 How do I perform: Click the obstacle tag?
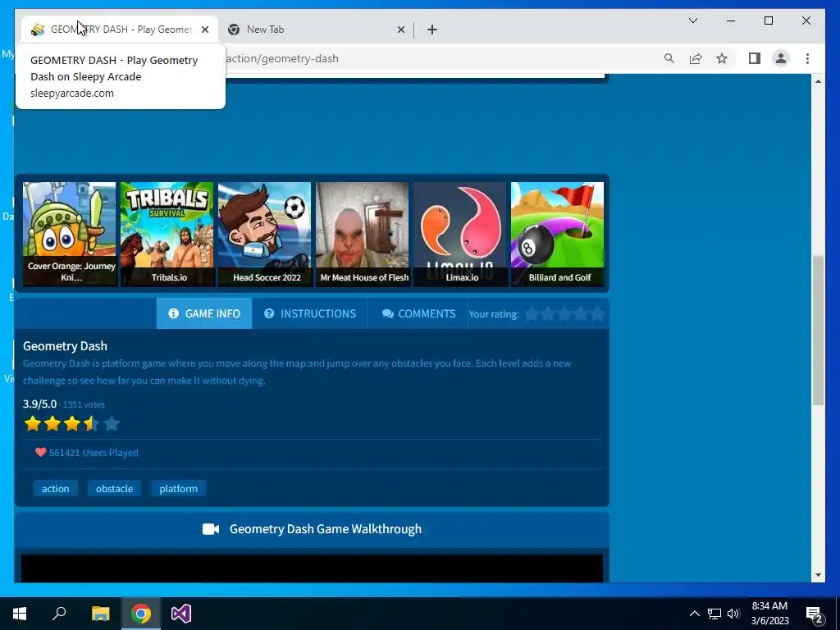pos(114,489)
